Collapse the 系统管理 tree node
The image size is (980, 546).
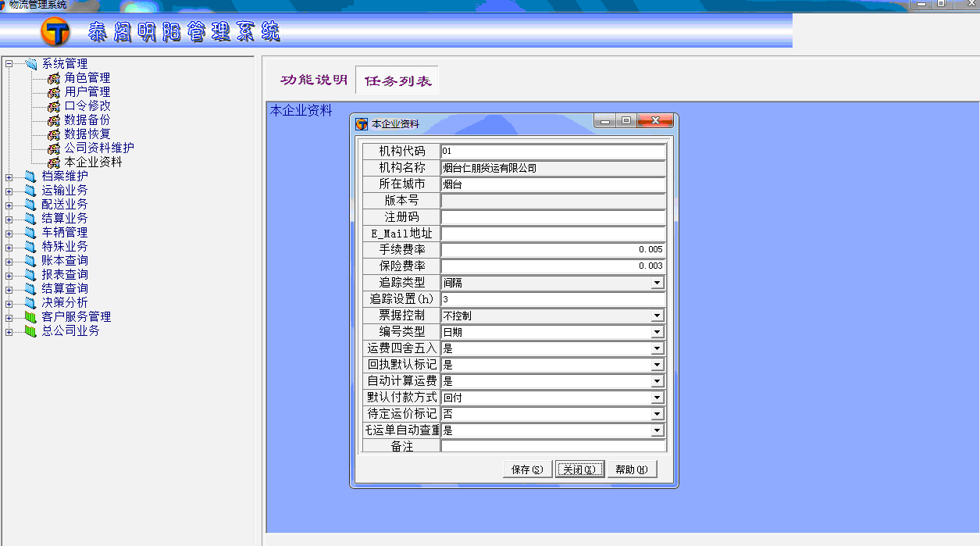[x=9, y=64]
